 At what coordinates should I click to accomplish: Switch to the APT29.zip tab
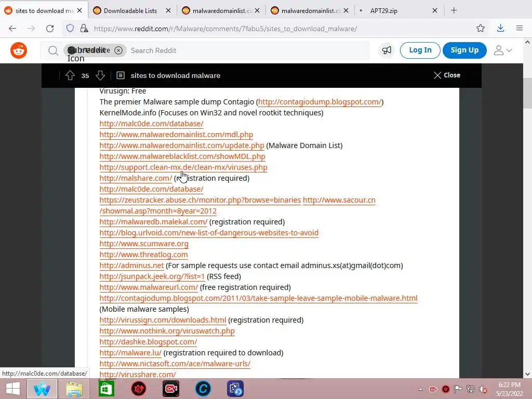click(384, 11)
